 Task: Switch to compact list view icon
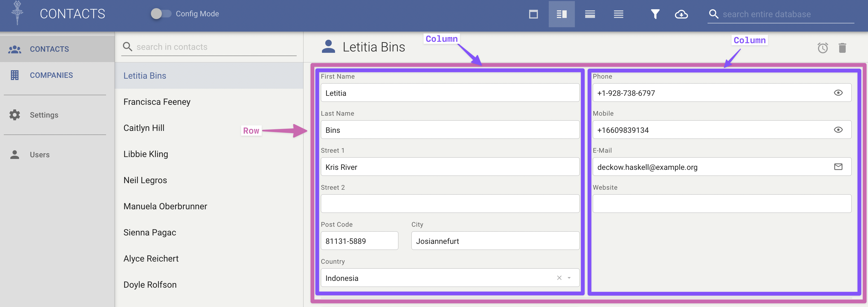[618, 14]
